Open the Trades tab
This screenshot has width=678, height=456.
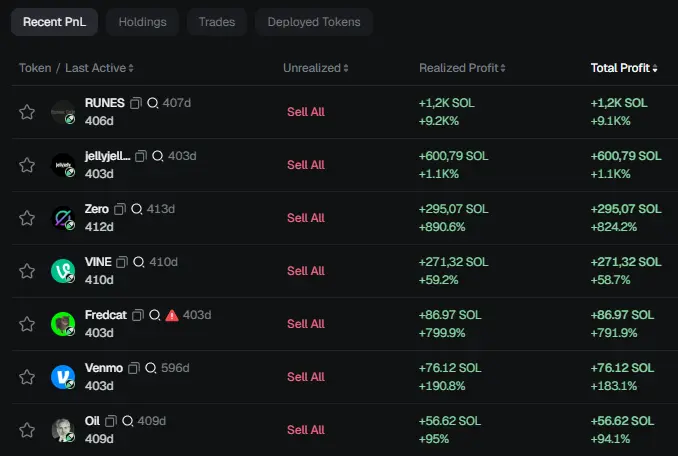(x=217, y=22)
